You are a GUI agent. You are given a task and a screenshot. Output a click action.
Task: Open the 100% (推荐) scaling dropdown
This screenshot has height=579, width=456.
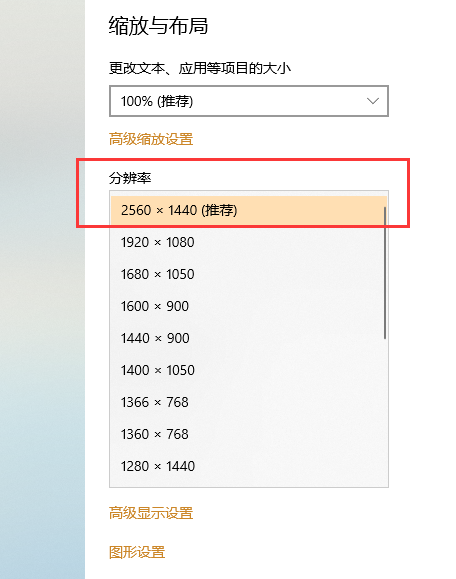(x=249, y=101)
